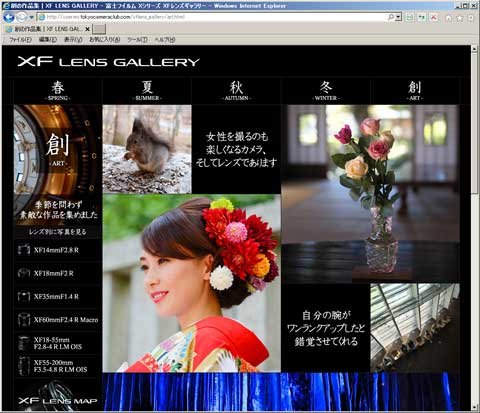The height and width of the screenshot is (413, 480).
Task: Click the browser Forward arrow button
Action: (x=22, y=17)
